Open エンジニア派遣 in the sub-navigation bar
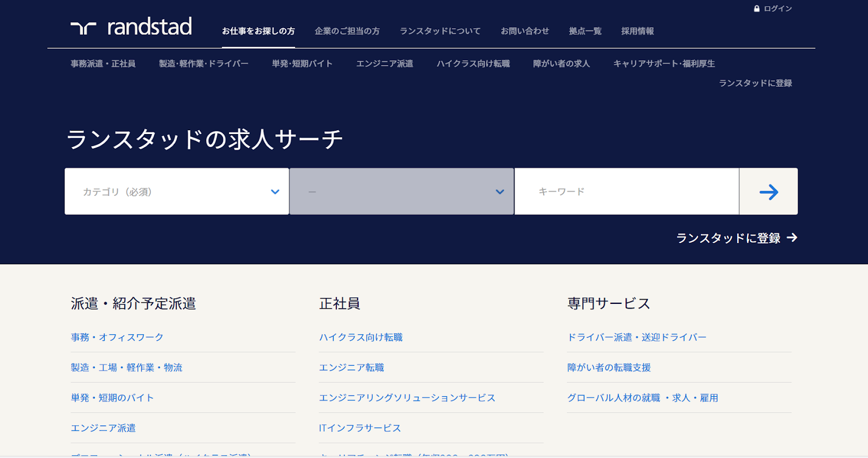 pyautogui.click(x=385, y=63)
